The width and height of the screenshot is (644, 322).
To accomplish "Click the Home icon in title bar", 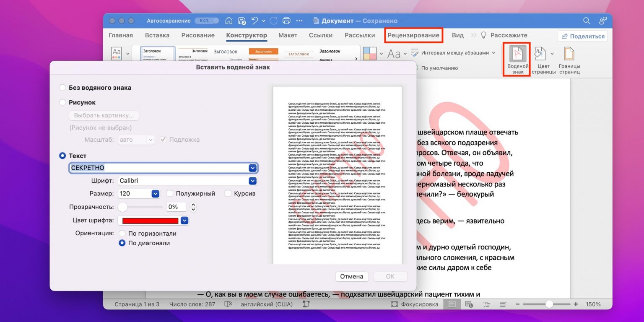I will 229,21.
